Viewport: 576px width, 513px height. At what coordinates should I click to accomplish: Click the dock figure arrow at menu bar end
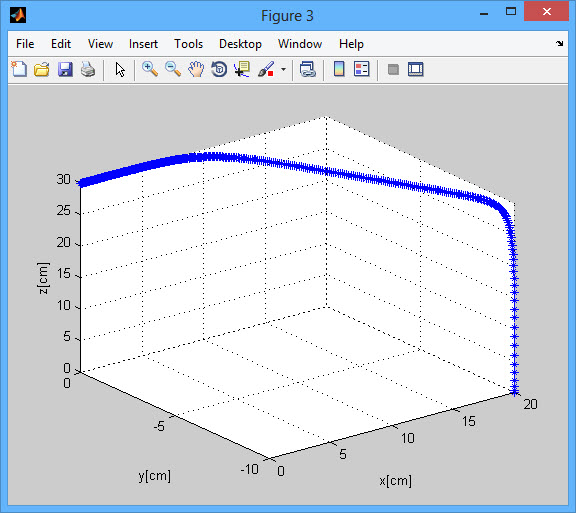559,43
